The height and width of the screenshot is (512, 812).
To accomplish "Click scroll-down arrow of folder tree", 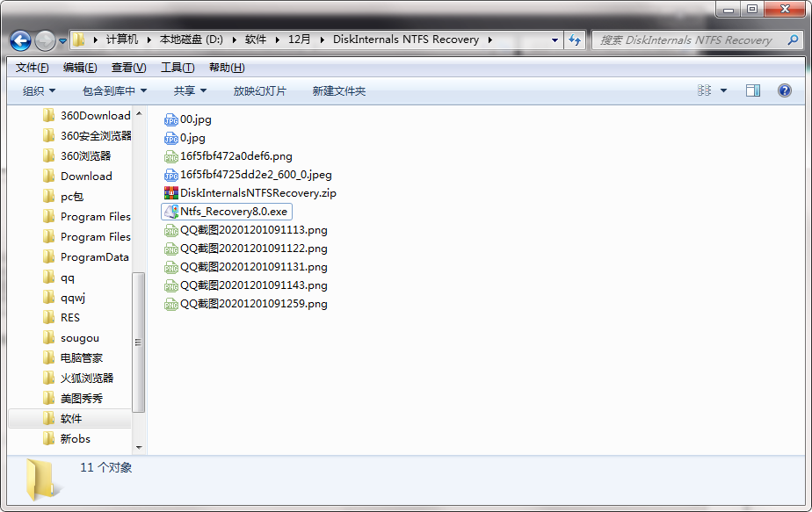I will pyautogui.click(x=138, y=447).
